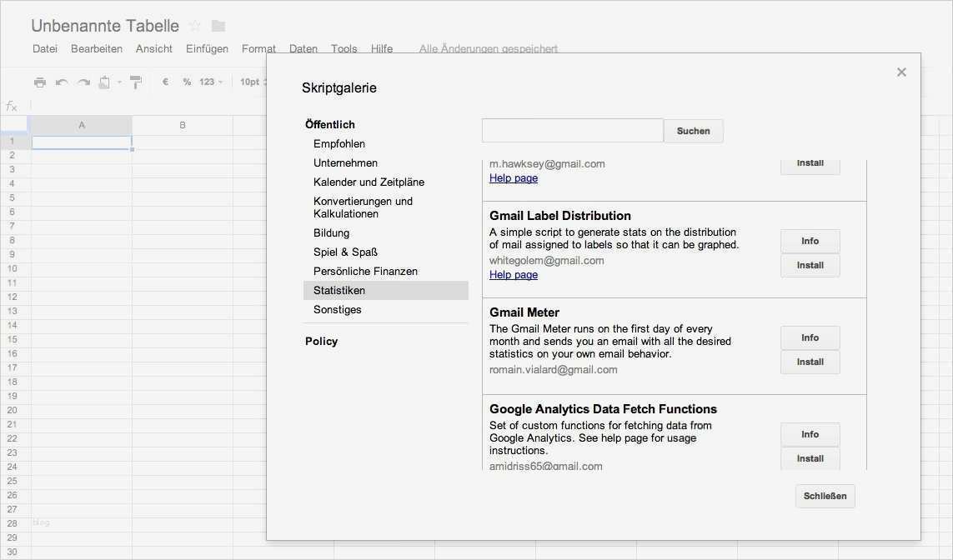Click the script search input field
The image size is (953, 560).
(x=572, y=131)
